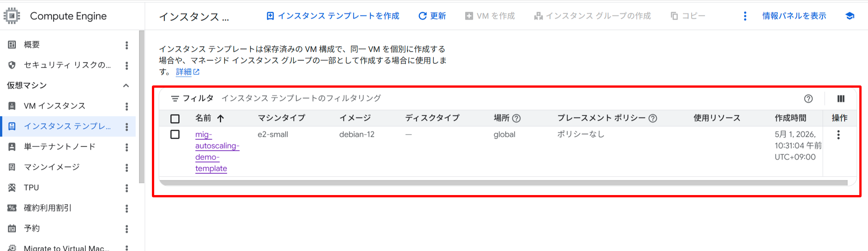Open 確約利用割引 in sidebar
868x251 pixels.
click(68, 208)
